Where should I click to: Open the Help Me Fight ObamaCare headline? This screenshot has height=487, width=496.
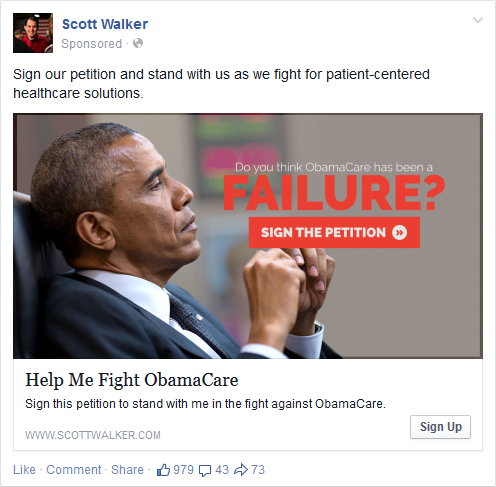click(x=132, y=380)
